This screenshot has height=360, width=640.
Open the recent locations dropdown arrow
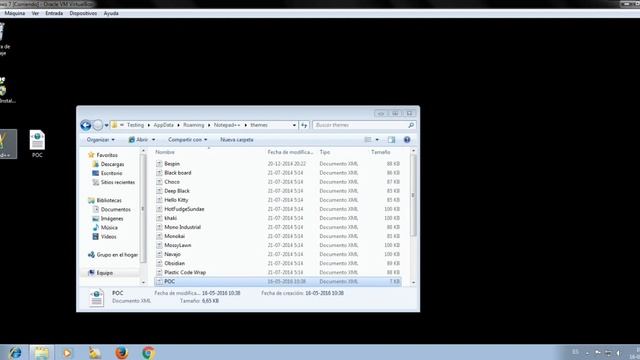(x=107, y=125)
